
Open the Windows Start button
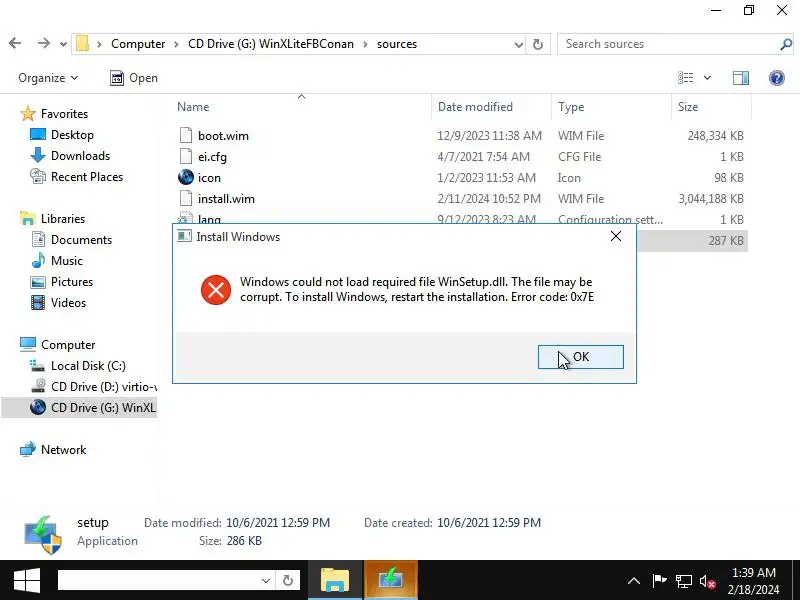coord(27,580)
